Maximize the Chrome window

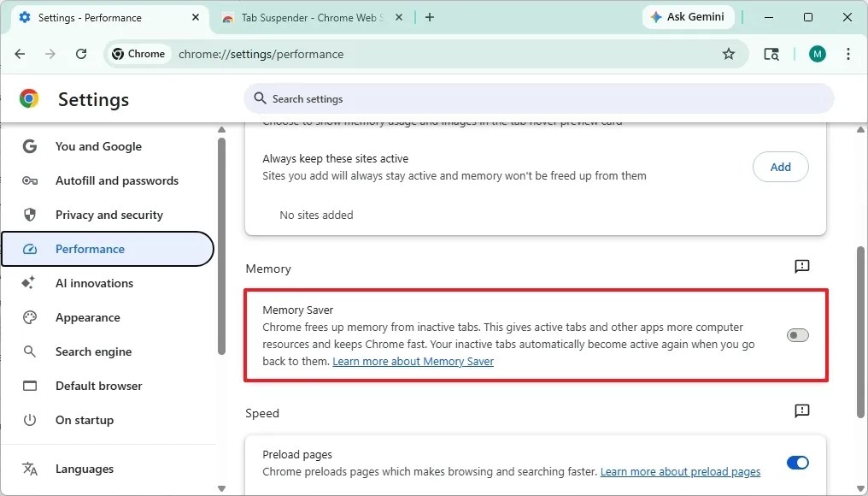(807, 17)
